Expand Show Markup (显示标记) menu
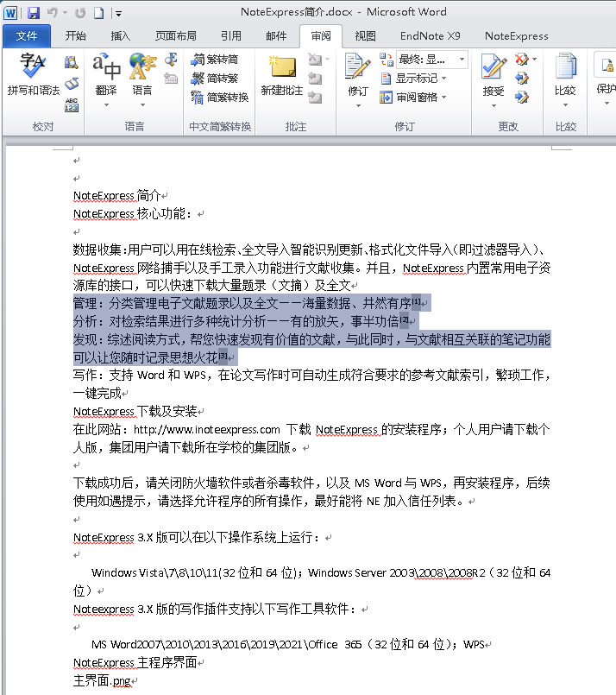The height and width of the screenshot is (695, 616). (x=443, y=79)
